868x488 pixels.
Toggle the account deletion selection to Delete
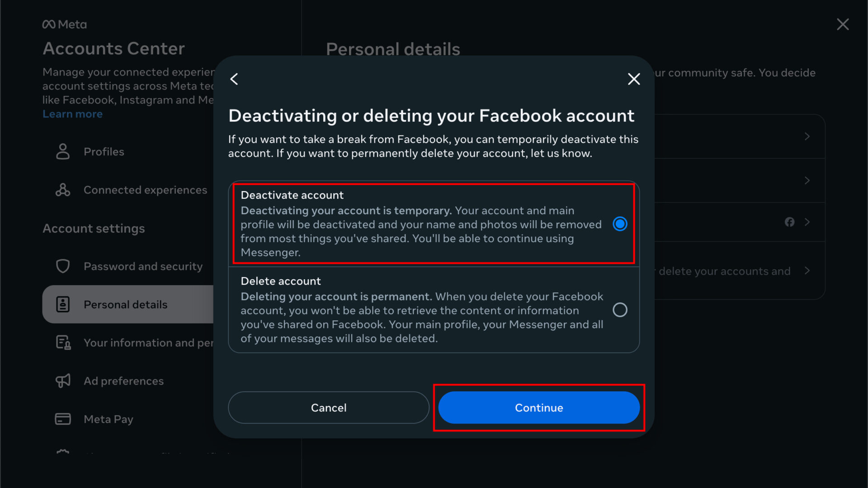coord(620,310)
